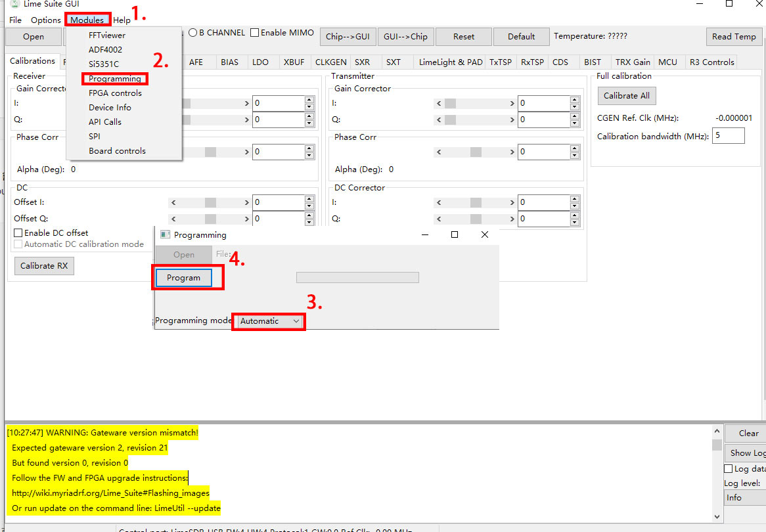This screenshot has width=766, height=532.
Task: Switch to TRX Gain tab
Action: pyautogui.click(x=633, y=62)
